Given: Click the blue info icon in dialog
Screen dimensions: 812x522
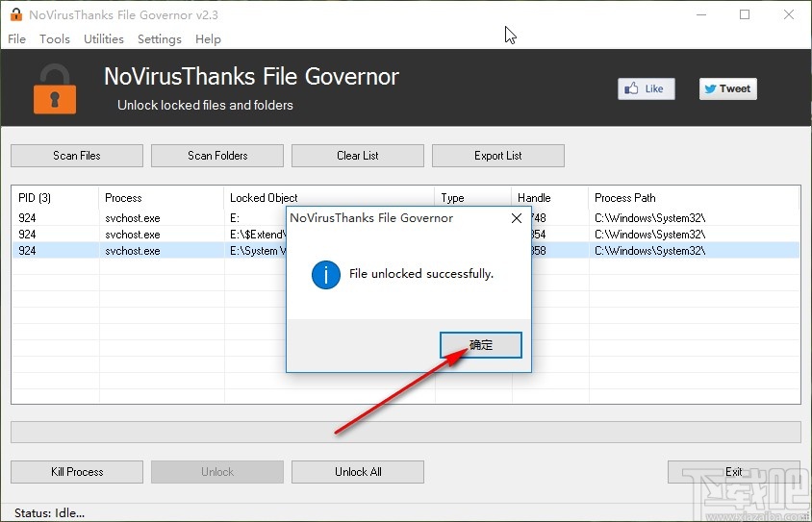Looking at the screenshot, I should (326, 275).
